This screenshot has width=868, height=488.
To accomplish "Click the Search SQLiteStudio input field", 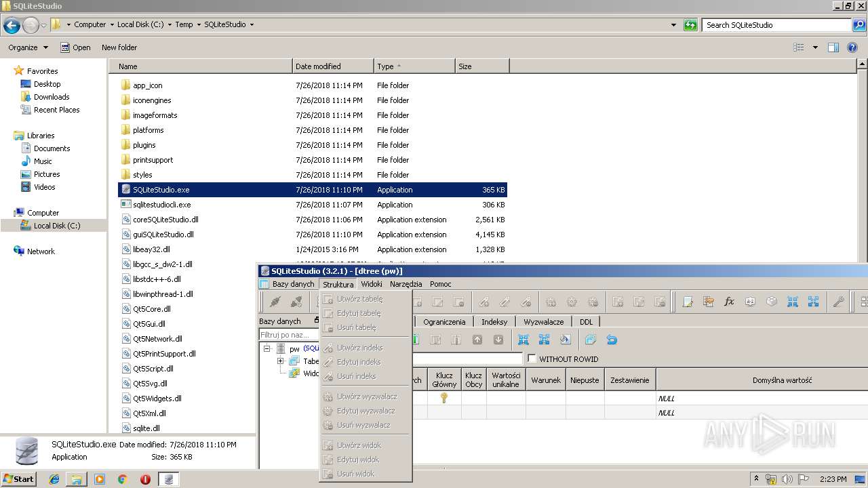I will pos(776,25).
